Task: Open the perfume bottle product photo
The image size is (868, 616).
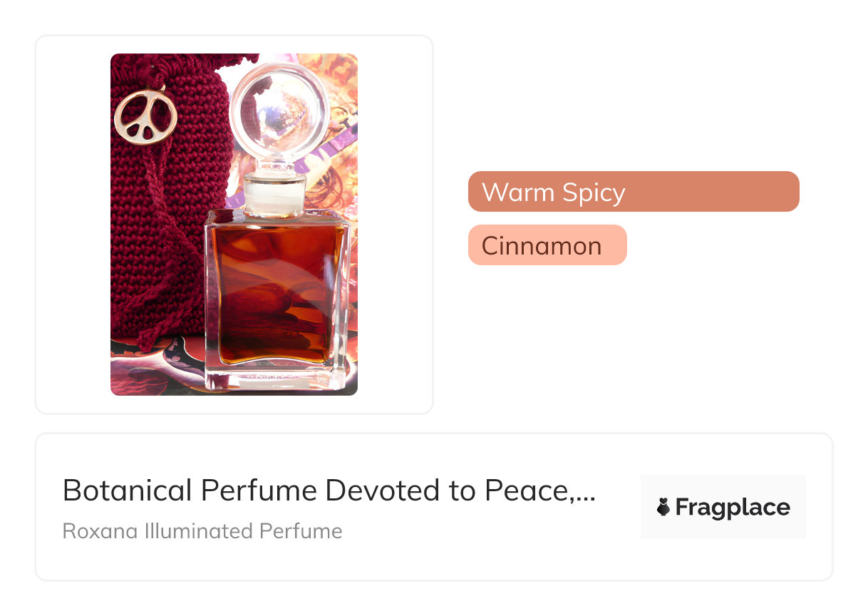Action: point(234,225)
